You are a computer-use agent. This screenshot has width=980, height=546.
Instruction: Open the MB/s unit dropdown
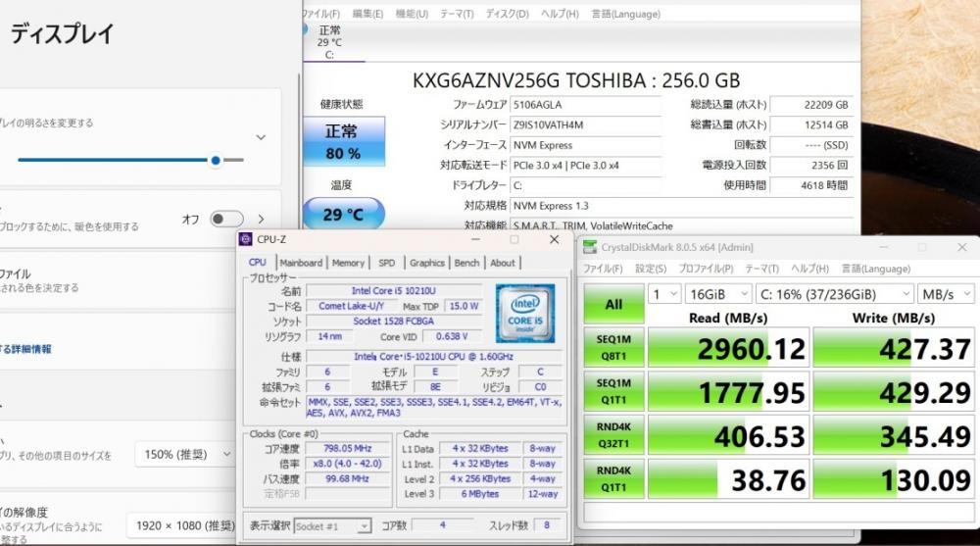tap(947, 295)
